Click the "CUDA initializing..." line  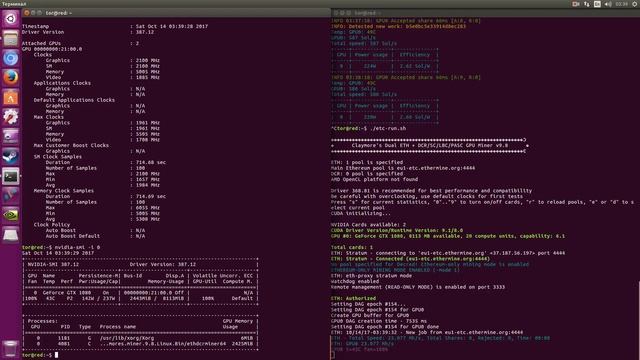(360, 213)
